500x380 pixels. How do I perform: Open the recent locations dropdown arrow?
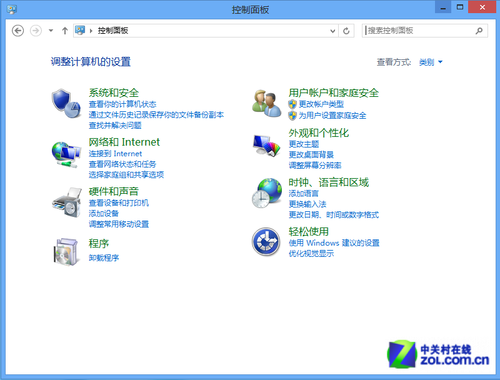point(51,31)
